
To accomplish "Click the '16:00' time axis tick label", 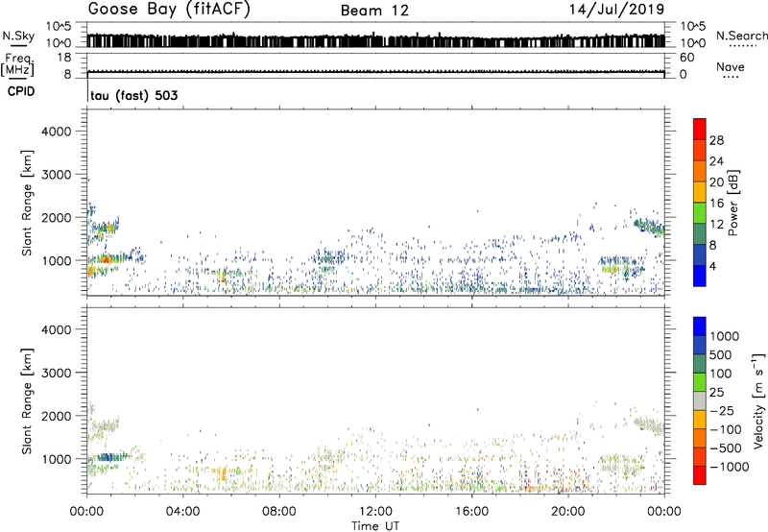I will coord(471,512).
